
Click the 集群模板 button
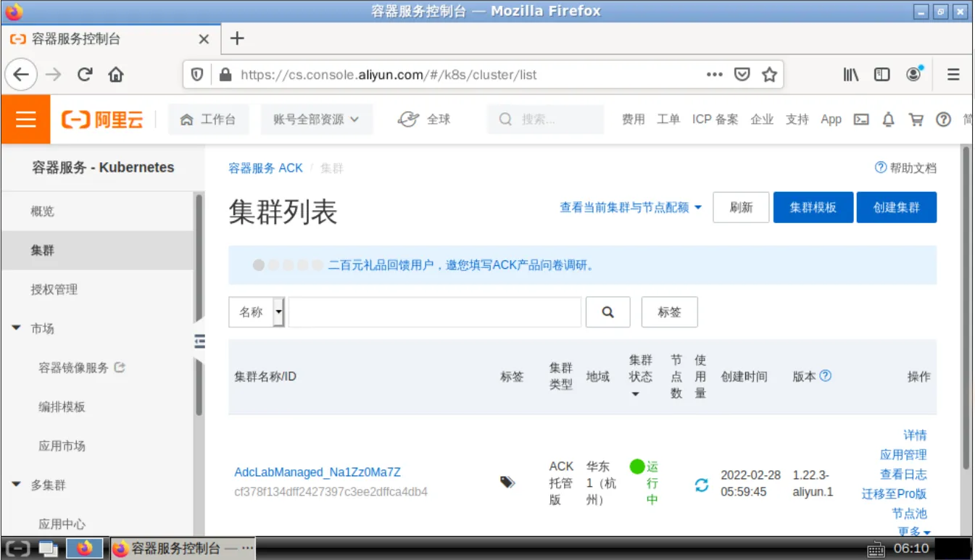(x=813, y=207)
